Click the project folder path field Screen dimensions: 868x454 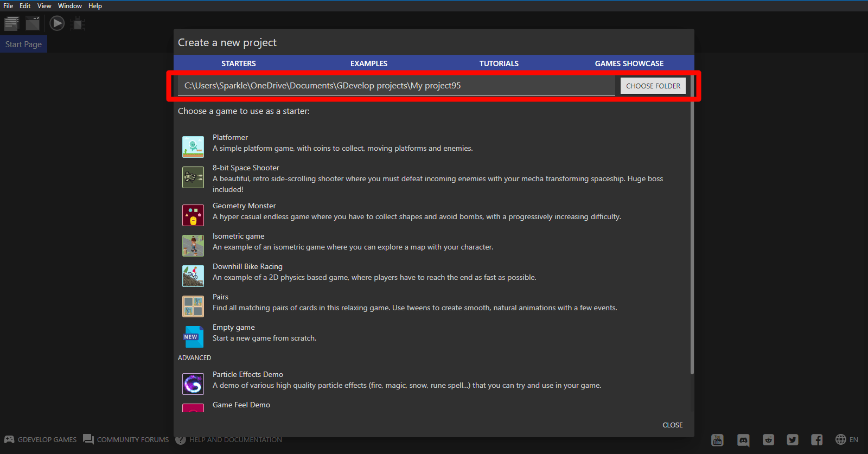(x=396, y=86)
